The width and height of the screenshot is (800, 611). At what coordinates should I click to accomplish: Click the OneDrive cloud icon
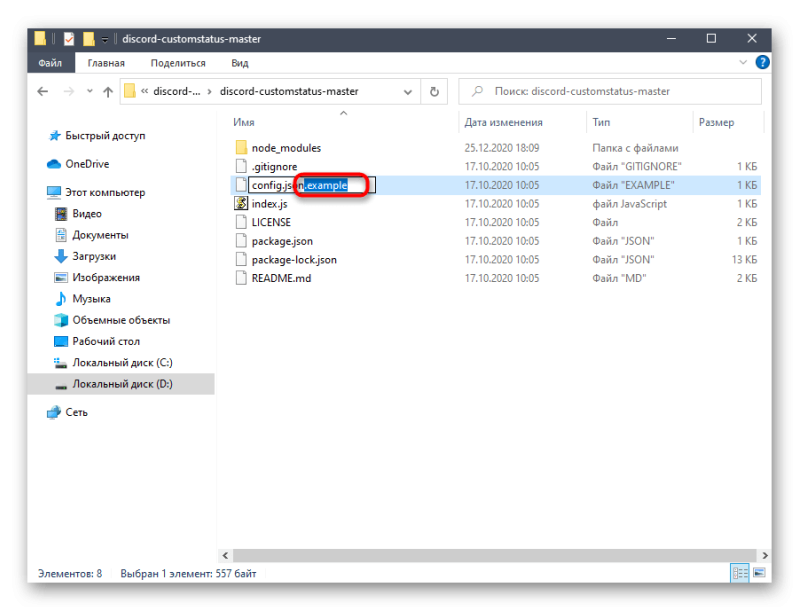[54, 164]
